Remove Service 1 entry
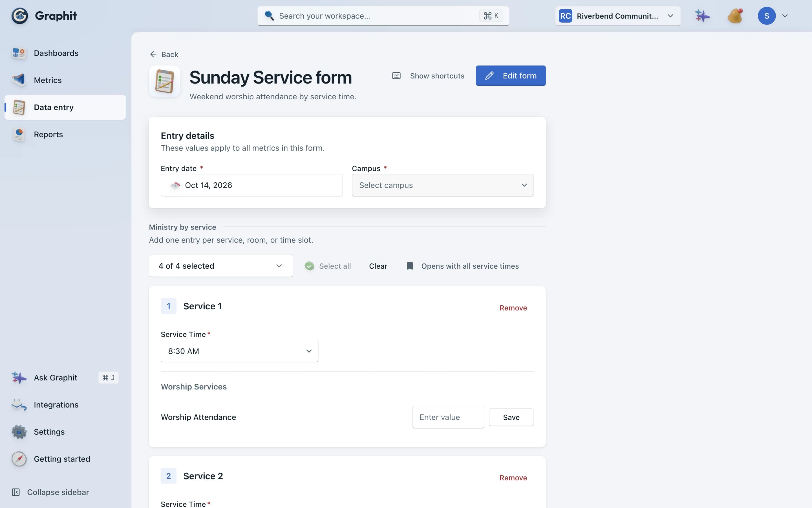This screenshot has height=508, width=812. (513, 308)
